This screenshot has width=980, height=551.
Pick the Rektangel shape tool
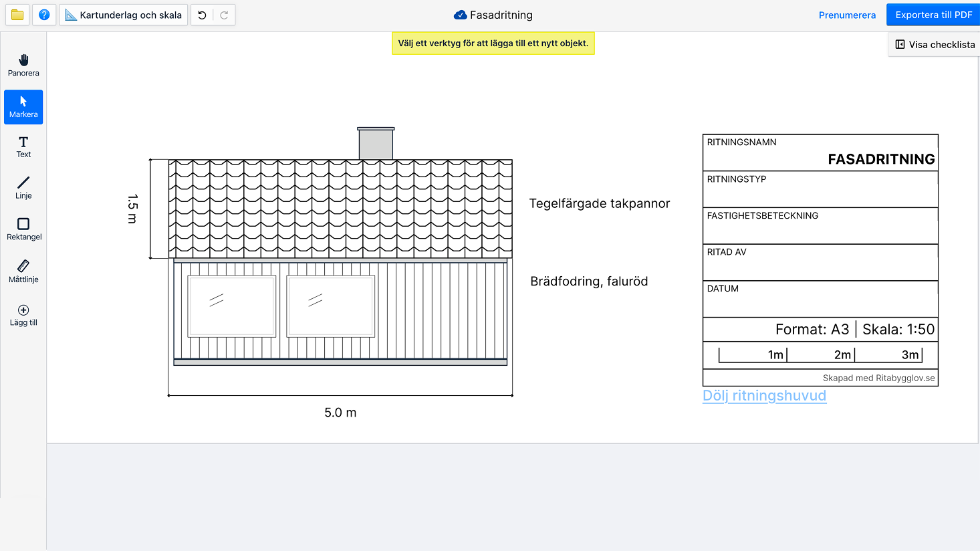click(23, 229)
